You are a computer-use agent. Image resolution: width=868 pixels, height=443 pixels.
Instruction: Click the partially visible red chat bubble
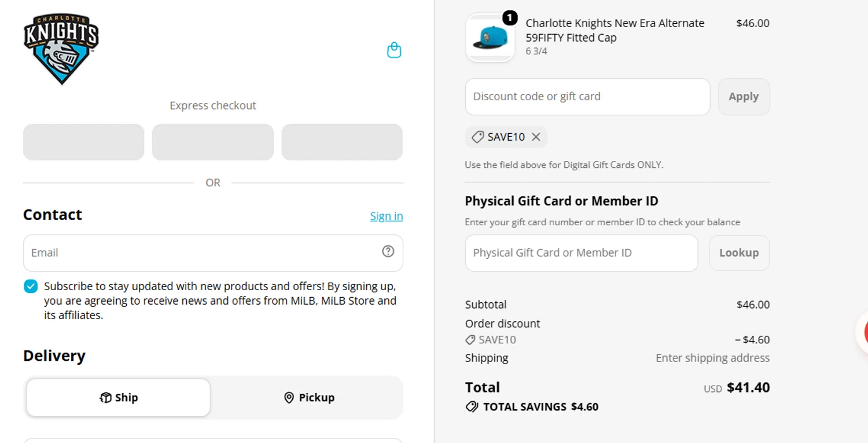(862, 332)
